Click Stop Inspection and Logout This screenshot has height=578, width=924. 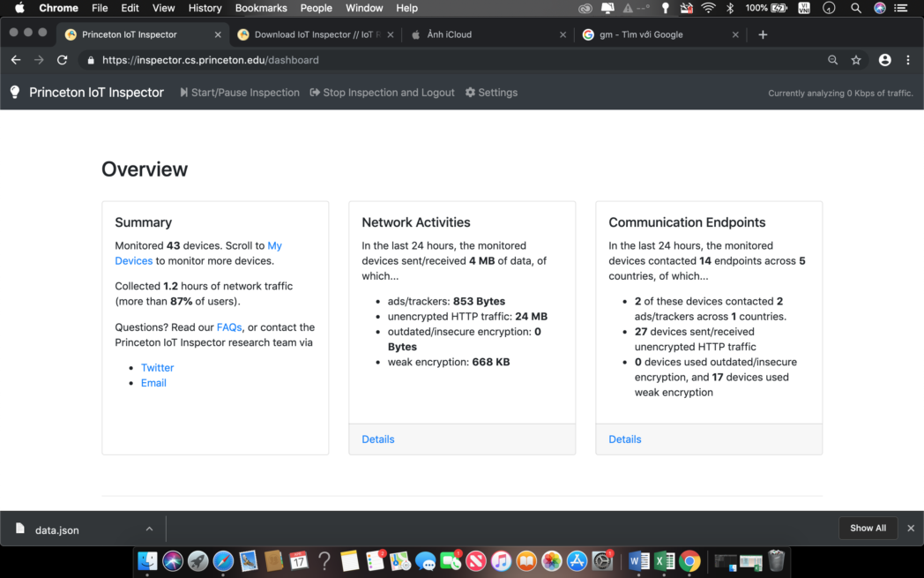[383, 93]
